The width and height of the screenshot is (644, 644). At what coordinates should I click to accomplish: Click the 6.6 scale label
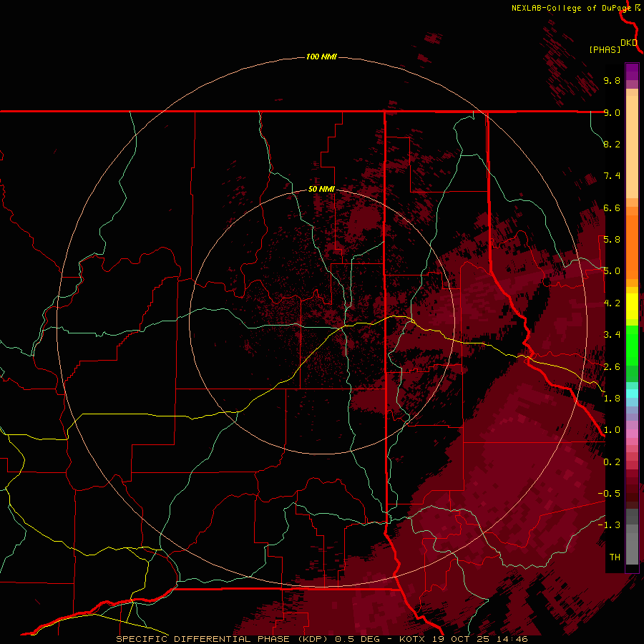pyautogui.click(x=612, y=208)
